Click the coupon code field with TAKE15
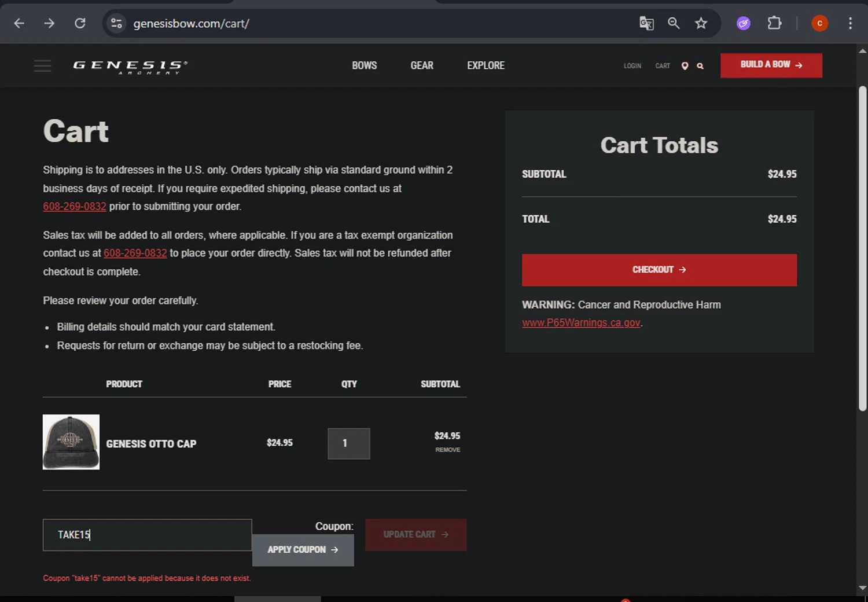The image size is (868, 602). 148,535
